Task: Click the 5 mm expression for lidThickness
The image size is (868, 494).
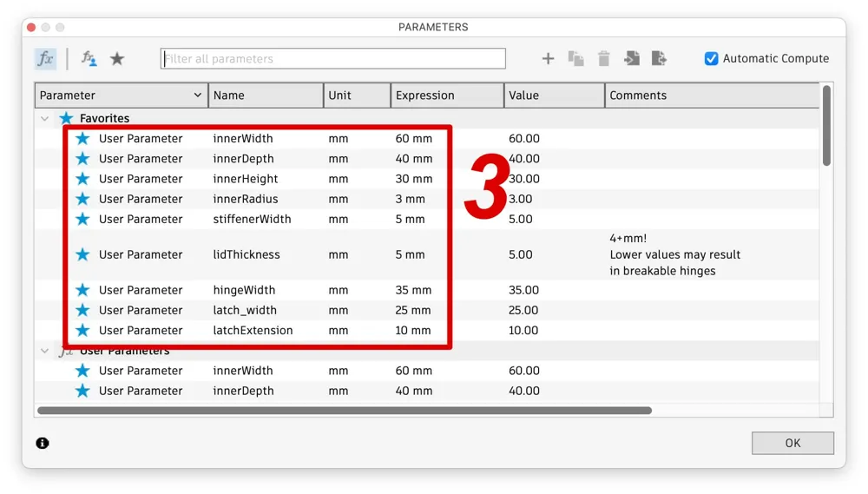Action: click(411, 254)
